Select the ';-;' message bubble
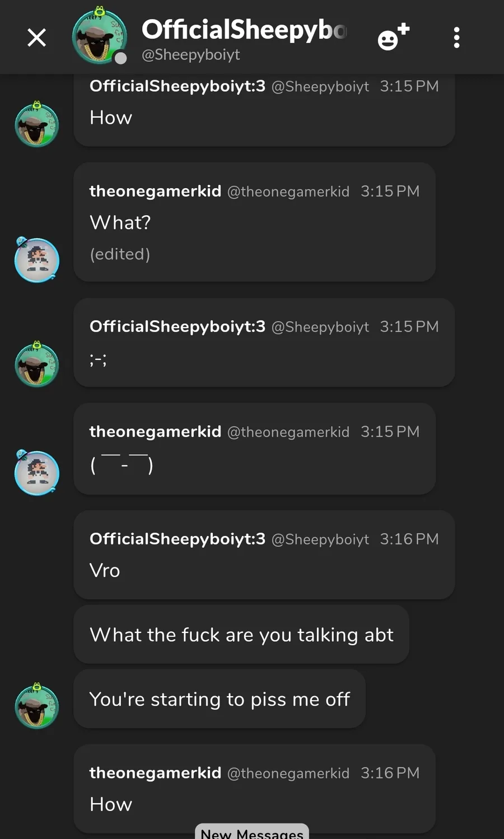Viewport: 504px width, 839px height. pos(264,342)
